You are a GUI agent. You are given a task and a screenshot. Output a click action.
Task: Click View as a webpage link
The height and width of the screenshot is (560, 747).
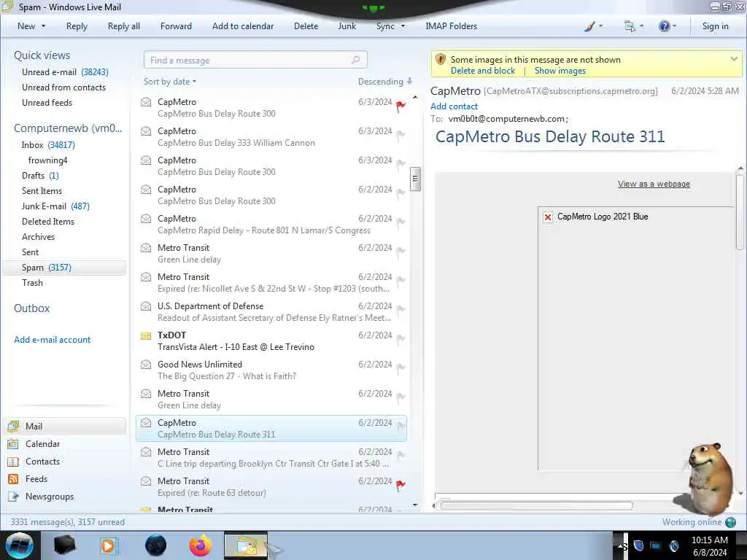point(654,184)
